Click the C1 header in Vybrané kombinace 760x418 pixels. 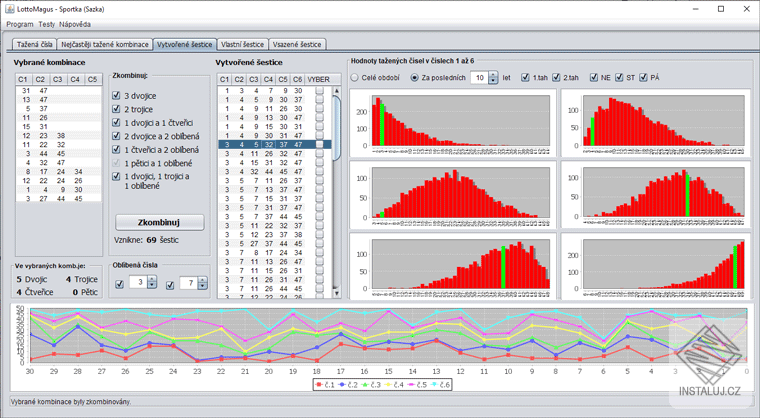pyautogui.click(x=23, y=80)
